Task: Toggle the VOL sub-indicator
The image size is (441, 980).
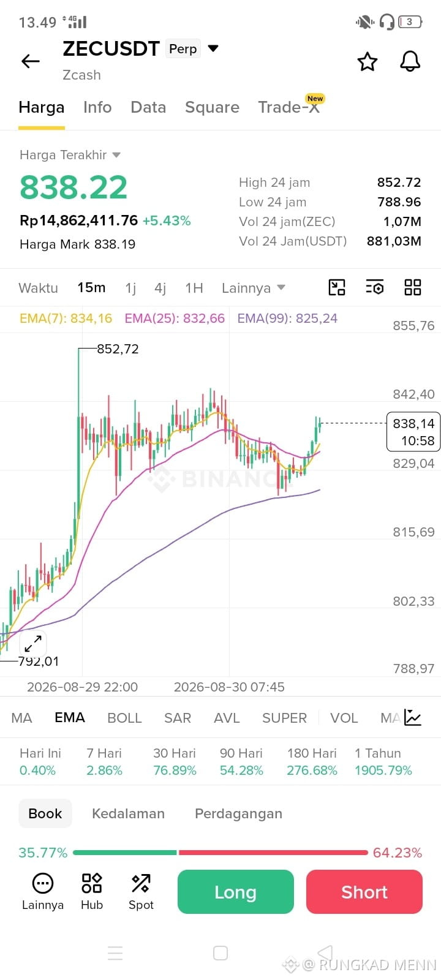Action: tap(344, 718)
